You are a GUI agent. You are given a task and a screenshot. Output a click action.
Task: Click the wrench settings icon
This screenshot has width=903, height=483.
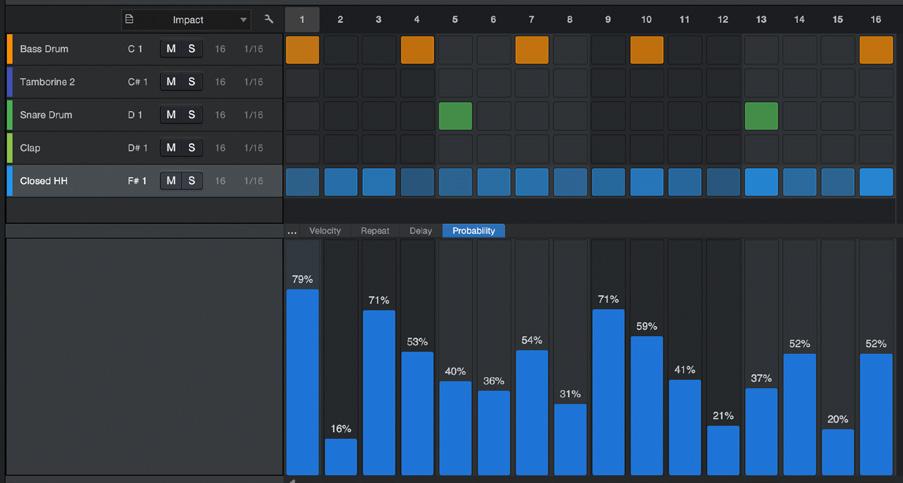point(268,20)
